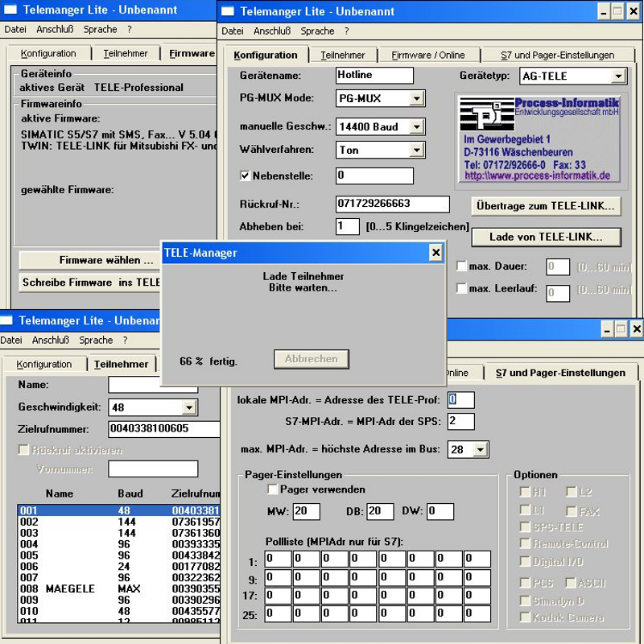Toggle the Rückruf aktivieren checkbox

[x=24, y=450]
